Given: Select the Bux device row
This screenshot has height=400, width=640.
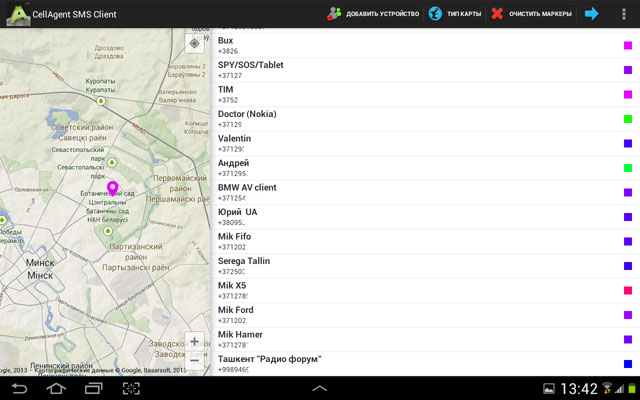Looking at the screenshot, I should [x=425, y=45].
